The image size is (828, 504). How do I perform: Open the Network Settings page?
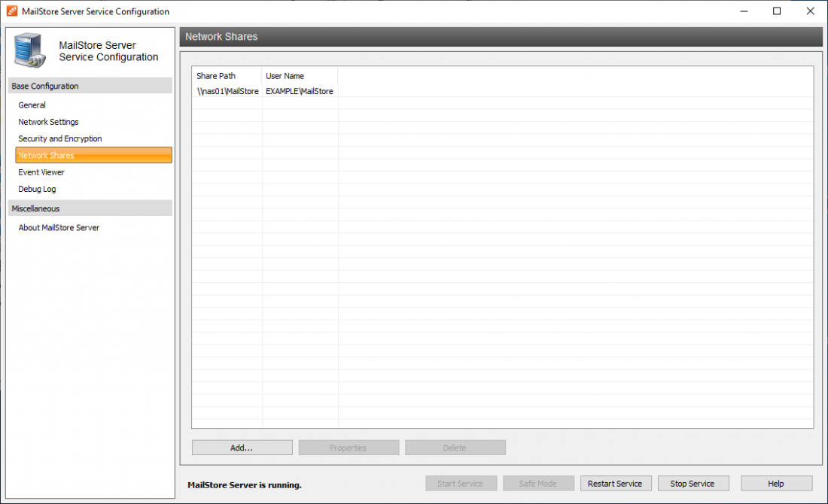[x=47, y=121]
